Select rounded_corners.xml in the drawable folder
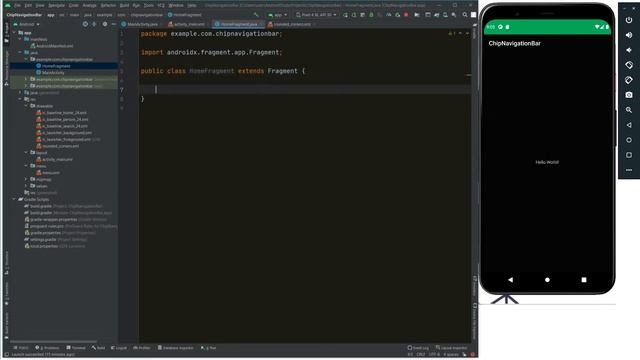The image size is (640, 360). (58, 146)
